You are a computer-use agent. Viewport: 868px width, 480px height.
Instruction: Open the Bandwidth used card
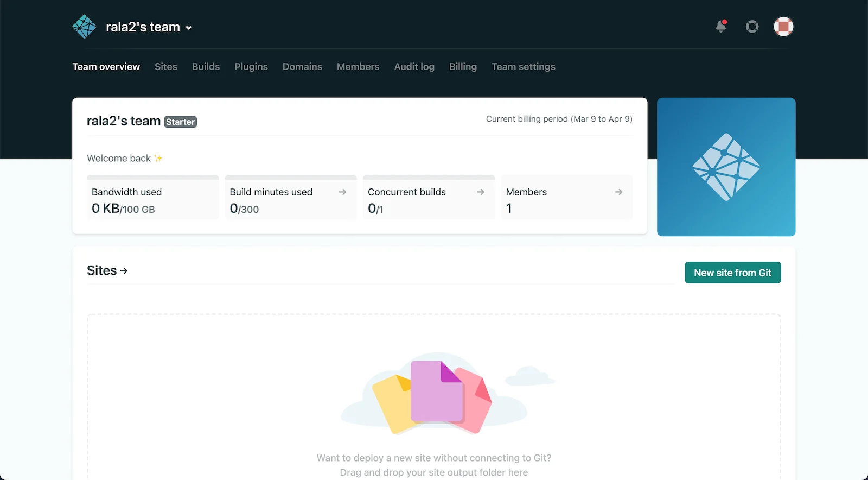(152, 198)
